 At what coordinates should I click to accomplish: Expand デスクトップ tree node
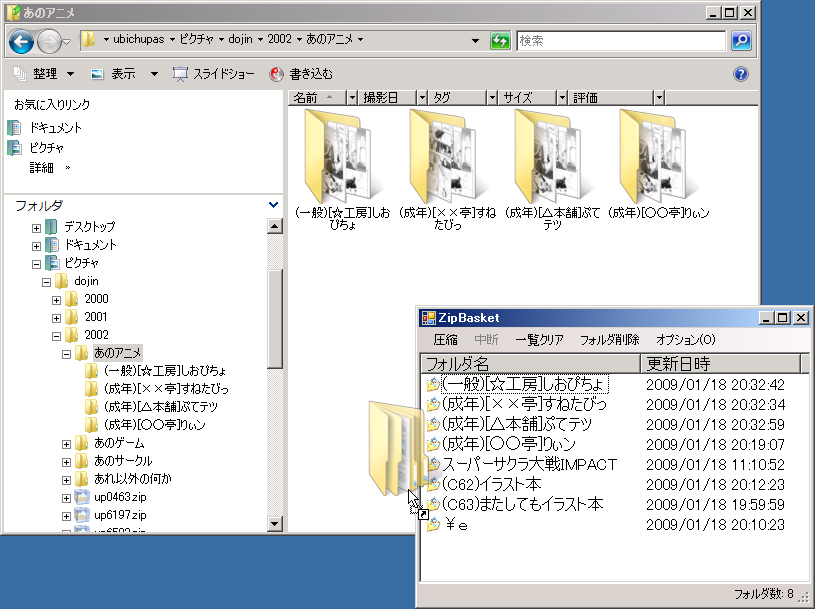pyautogui.click(x=36, y=228)
